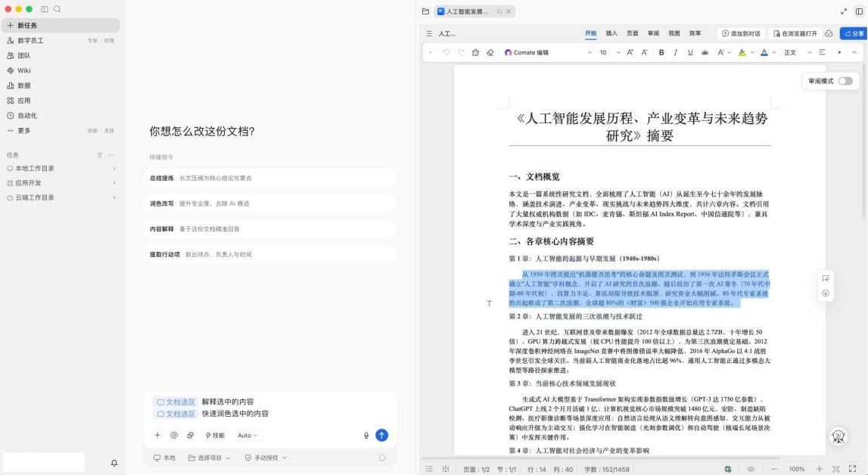
Task: Increase font size with A+ icon
Action: tap(630, 52)
